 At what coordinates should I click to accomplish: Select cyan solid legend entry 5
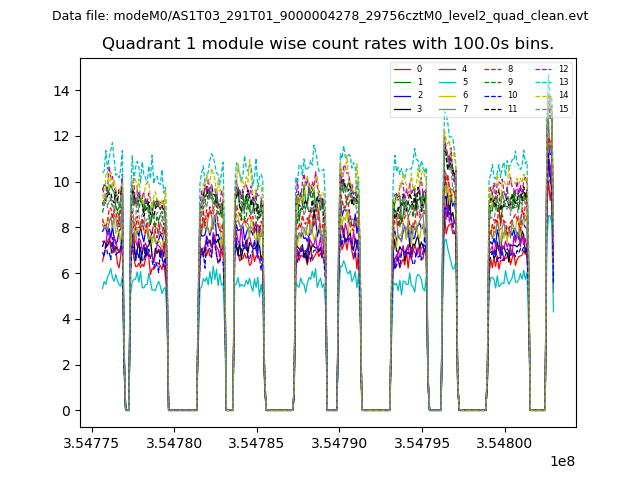453,82
